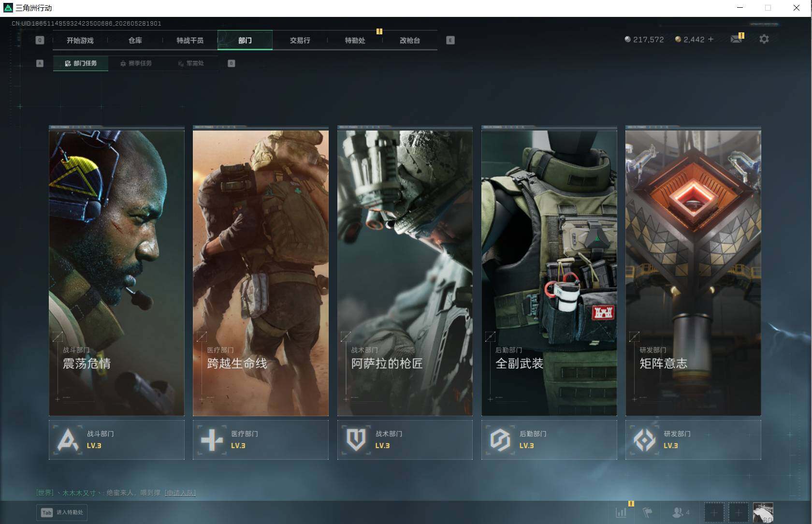The image size is (812, 524).
Task: Click the expand arrow on 全副武装 card
Action: coord(490,336)
